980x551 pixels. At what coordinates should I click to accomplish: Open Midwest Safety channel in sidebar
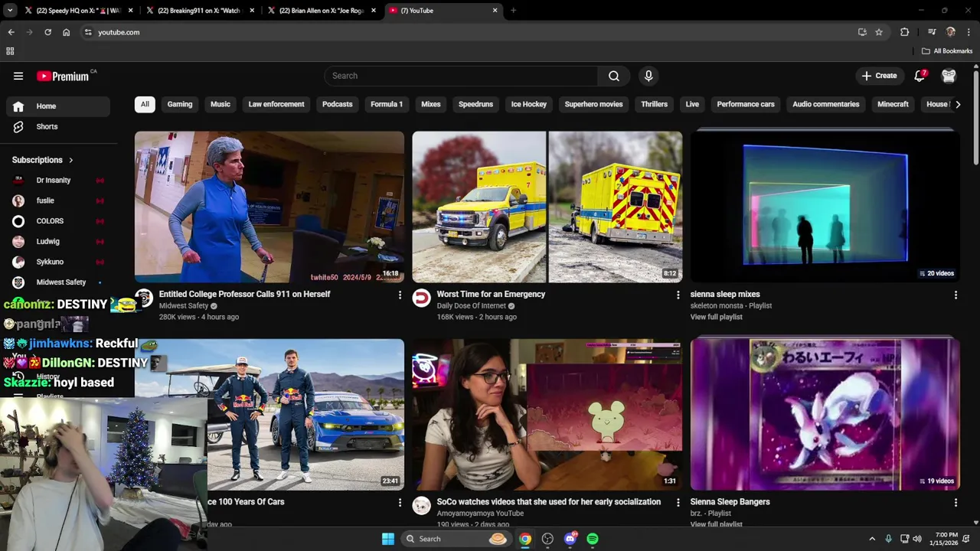tap(58, 282)
